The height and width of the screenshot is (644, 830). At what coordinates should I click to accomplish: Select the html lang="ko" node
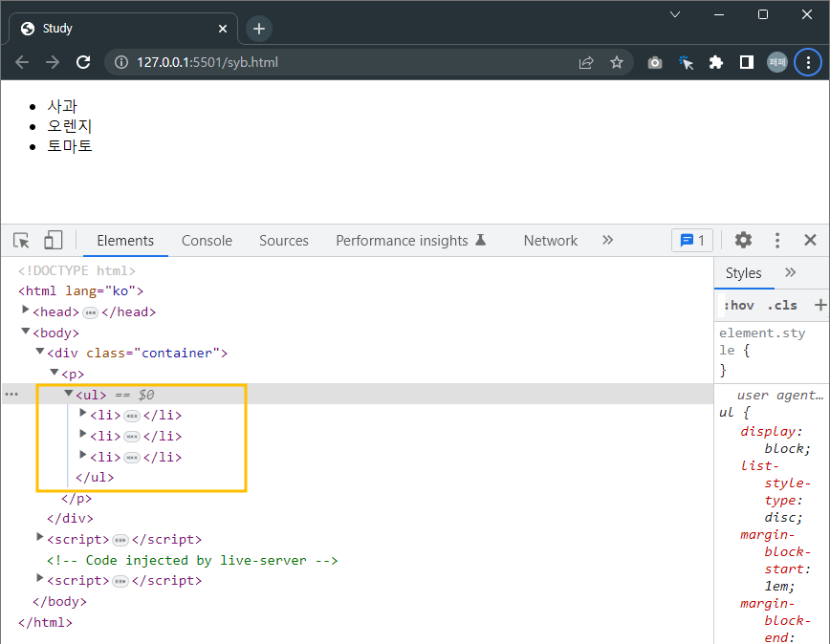pyautogui.click(x=81, y=291)
